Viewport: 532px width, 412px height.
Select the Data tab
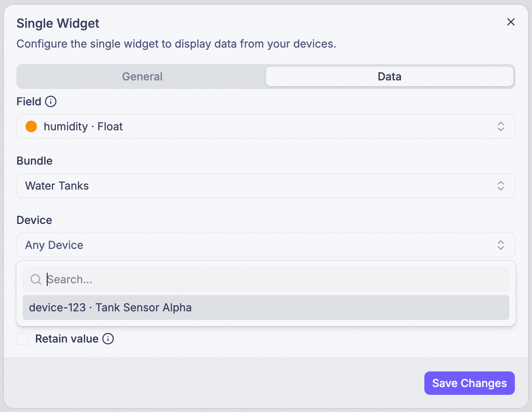click(x=390, y=76)
